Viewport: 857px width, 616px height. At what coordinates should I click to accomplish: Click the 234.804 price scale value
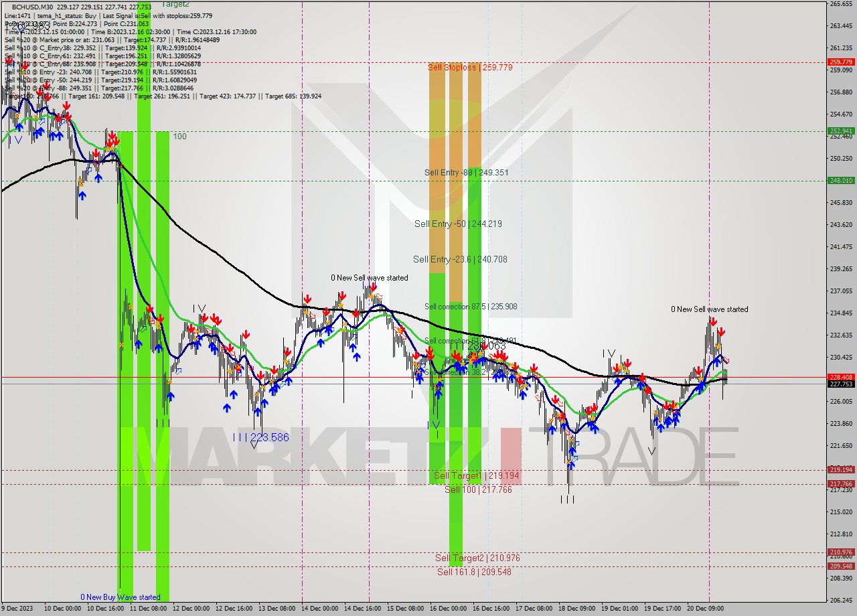(x=841, y=313)
